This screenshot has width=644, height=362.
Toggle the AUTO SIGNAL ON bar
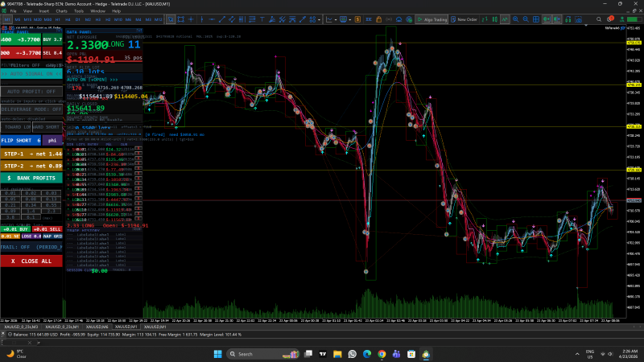[x=31, y=74]
